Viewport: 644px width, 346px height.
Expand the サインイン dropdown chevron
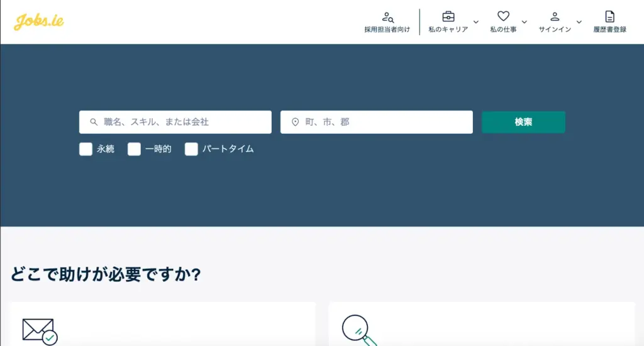pos(579,22)
